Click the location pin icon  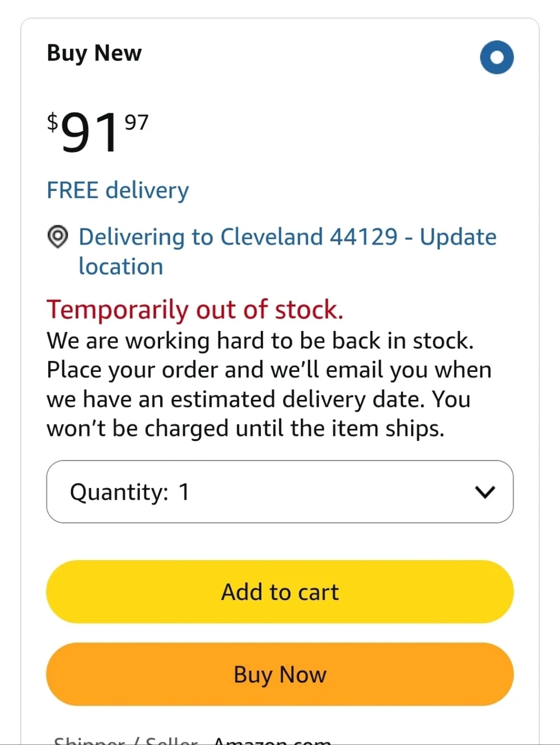[x=58, y=236]
